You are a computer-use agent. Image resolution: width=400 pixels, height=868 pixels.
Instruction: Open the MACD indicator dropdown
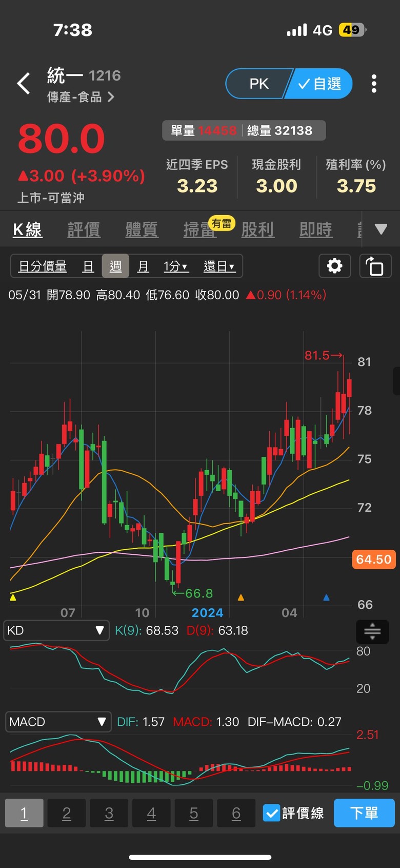point(58,722)
